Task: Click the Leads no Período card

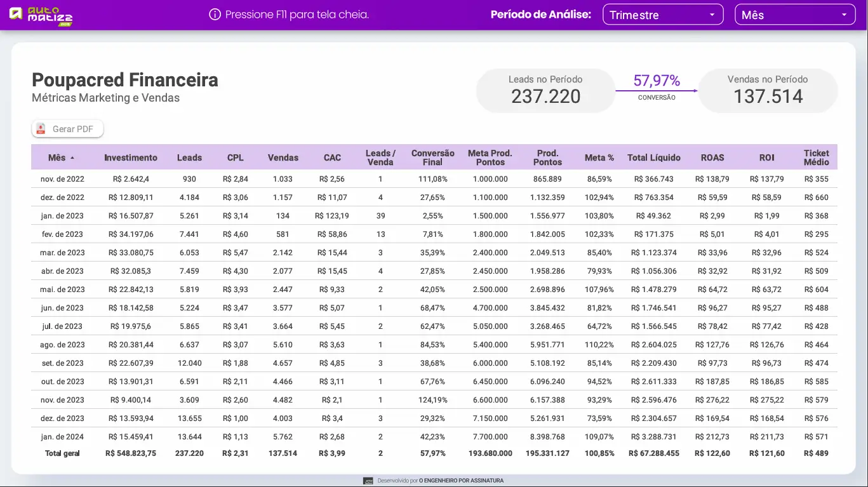Action: (x=545, y=90)
